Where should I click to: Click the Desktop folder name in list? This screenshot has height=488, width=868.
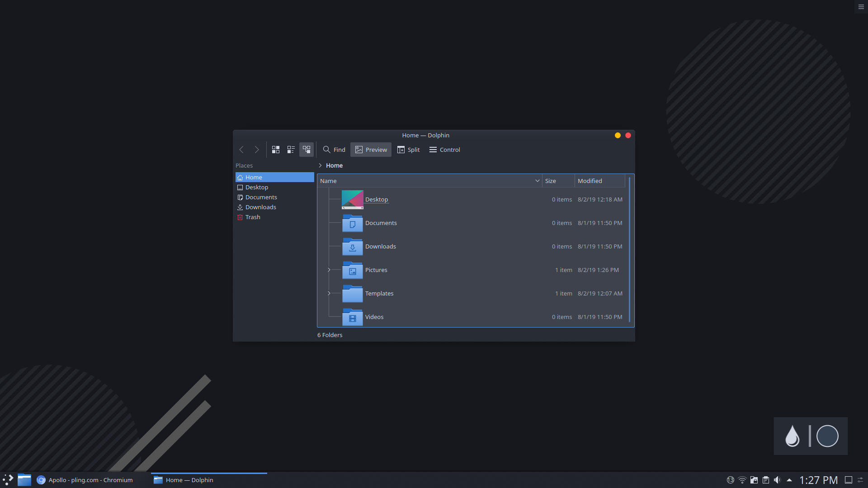[377, 200]
